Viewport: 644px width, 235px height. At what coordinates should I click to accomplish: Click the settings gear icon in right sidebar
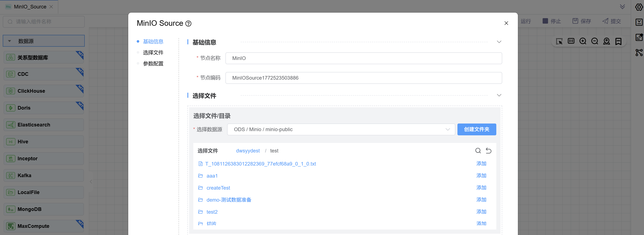pyautogui.click(x=639, y=7)
